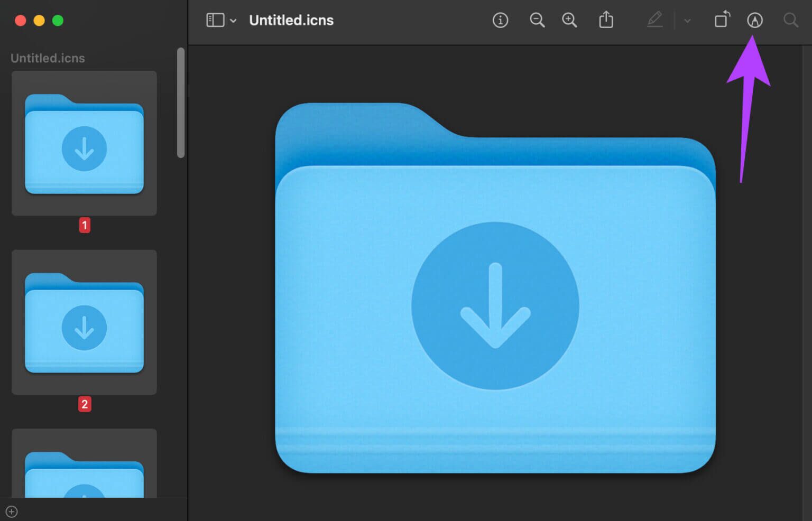The image size is (812, 521).
Task: Expand the sidebar view options chevron
Action: [x=233, y=21]
